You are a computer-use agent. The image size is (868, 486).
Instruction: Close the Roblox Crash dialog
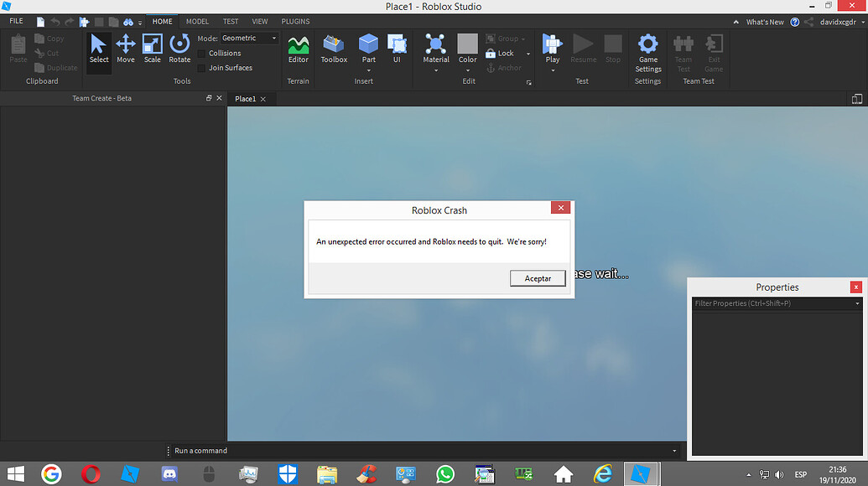(x=560, y=208)
